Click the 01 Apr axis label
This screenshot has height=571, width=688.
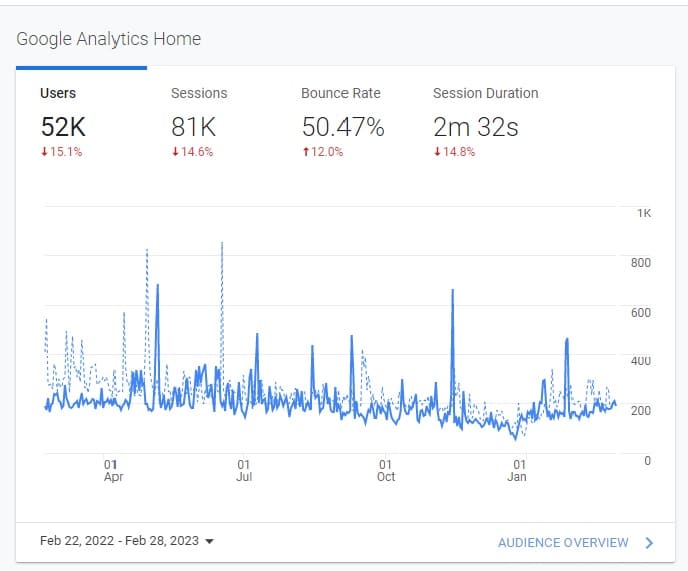[113, 470]
